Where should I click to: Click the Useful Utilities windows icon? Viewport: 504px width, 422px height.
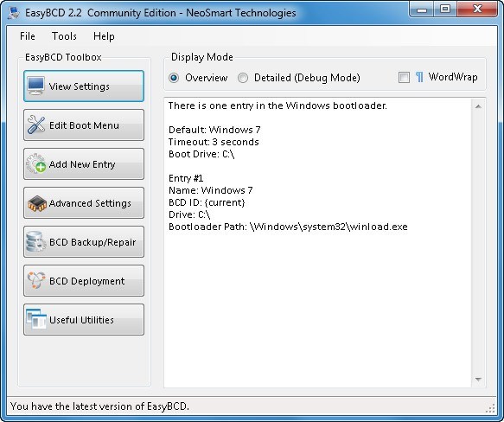coord(36,319)
